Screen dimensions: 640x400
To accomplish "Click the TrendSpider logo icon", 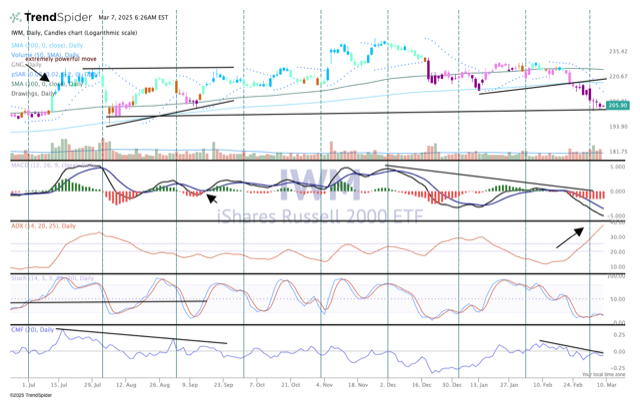I will [13, 19].
